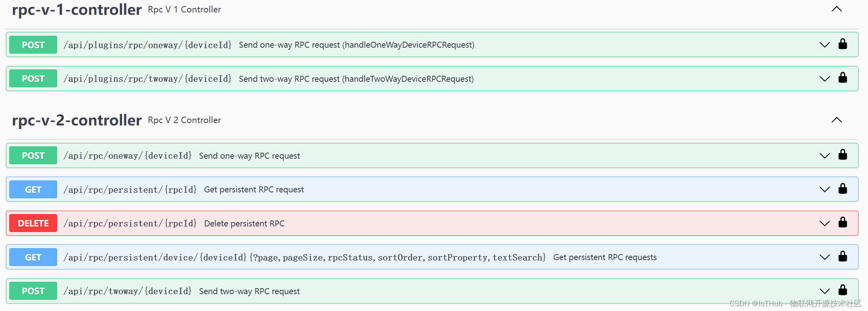Screen dimensions: 868x311
Task: Click lock icon on plugins twoway RPC row
Action: [x=842, y=78]
